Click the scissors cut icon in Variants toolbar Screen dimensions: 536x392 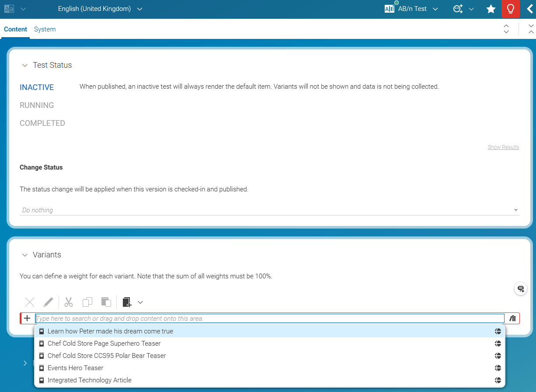[x=68, y=302]
